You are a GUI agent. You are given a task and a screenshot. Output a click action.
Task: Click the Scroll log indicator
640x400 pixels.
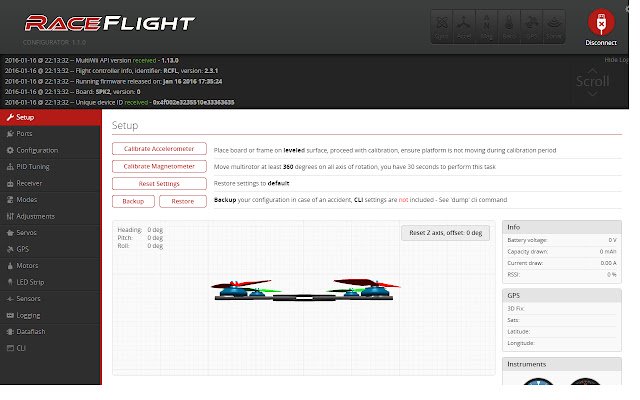pyautogui.click(x=592, y=81)
